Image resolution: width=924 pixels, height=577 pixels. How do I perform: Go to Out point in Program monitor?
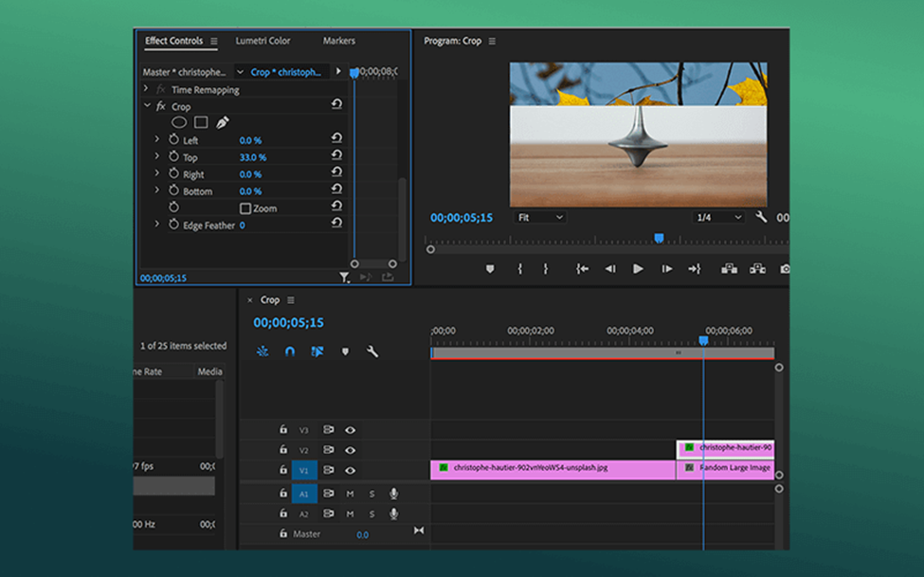(x=695, y=269)
